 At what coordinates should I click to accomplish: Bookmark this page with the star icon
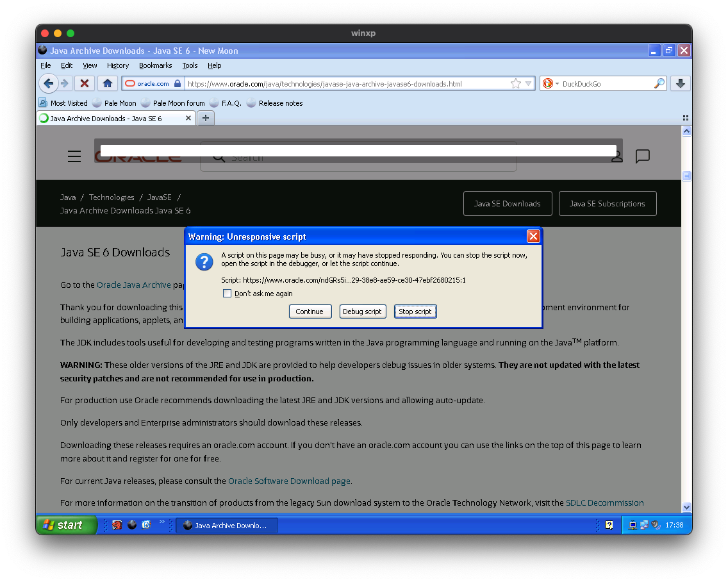pyautogui.click(x=515, y=83)
